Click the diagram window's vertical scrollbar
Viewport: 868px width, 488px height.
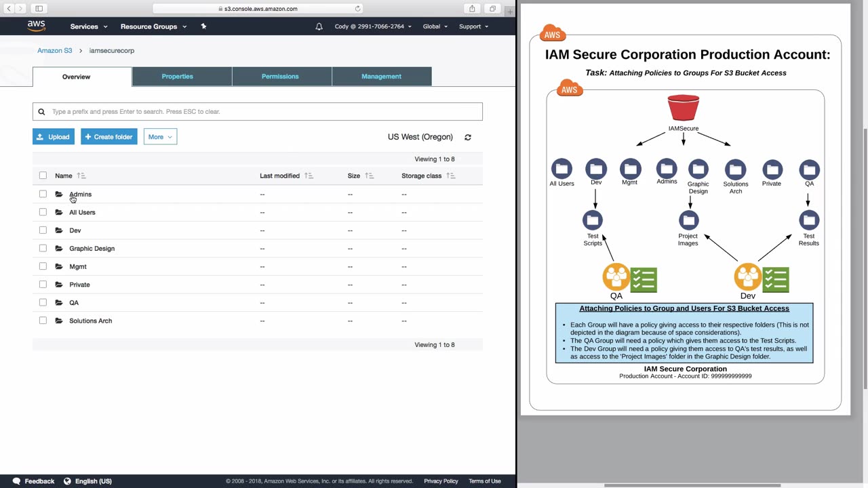coord(865,259)
